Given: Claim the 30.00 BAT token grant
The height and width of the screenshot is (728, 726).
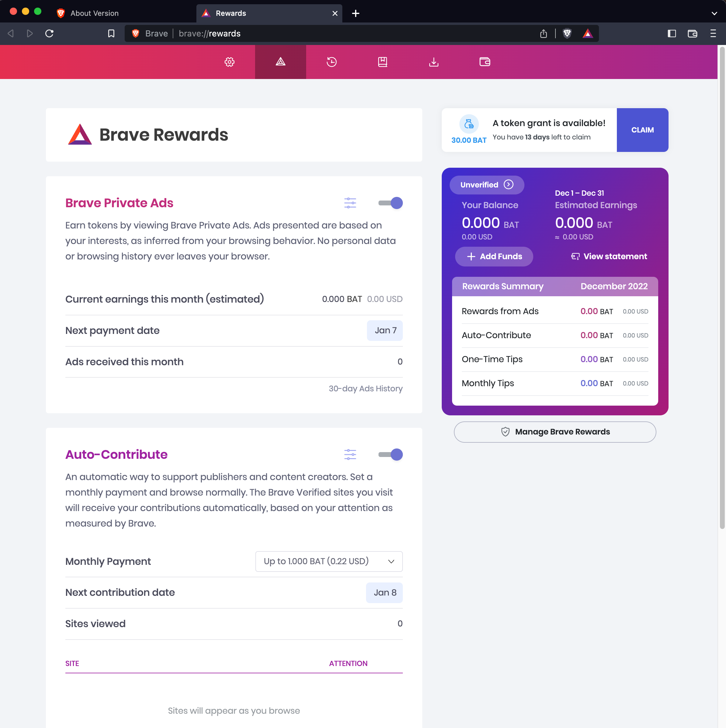Looking at the screenshot, I should click(642, 130).
